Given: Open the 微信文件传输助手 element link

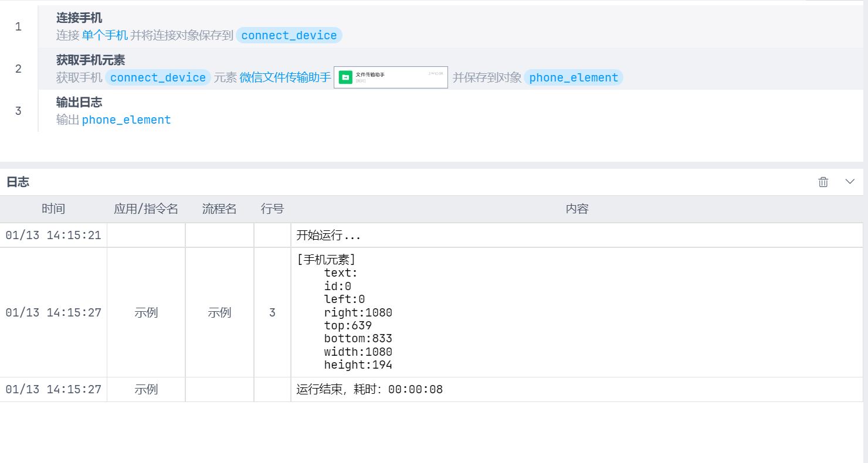Looking at the screenshot, I should (285, 77).
